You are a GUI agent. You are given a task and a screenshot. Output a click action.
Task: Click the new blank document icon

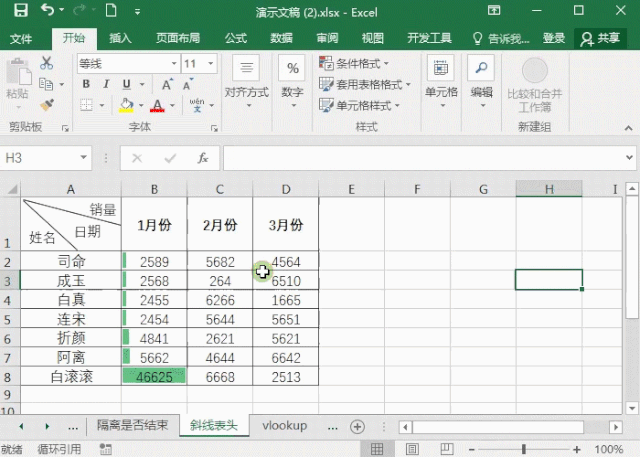tap(111, 10)
